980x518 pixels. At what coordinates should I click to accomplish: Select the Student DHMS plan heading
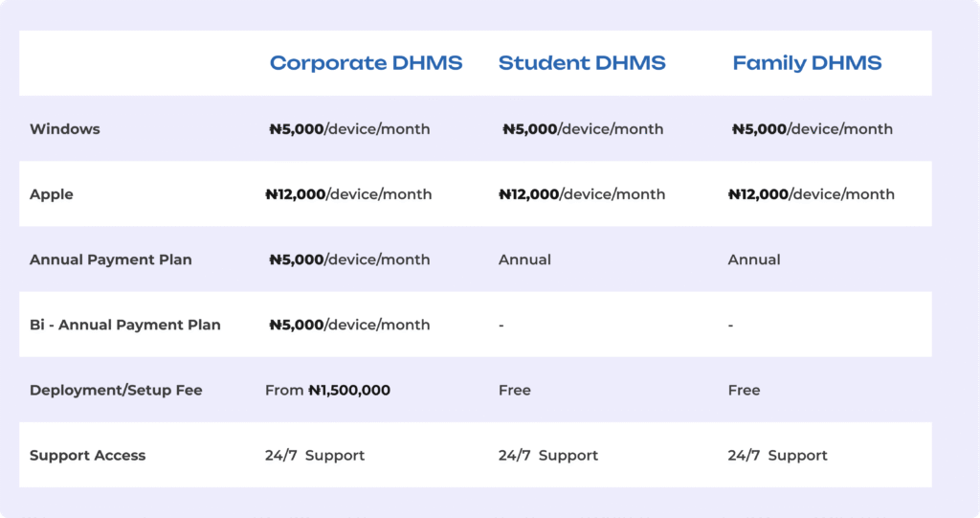[x=582, y=63]
